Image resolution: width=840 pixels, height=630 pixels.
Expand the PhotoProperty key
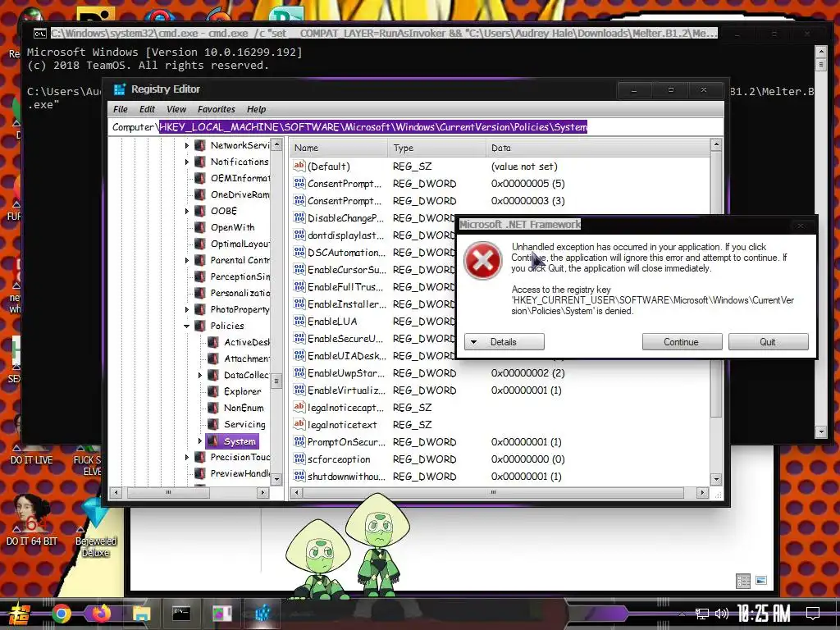tap(187, 309)
